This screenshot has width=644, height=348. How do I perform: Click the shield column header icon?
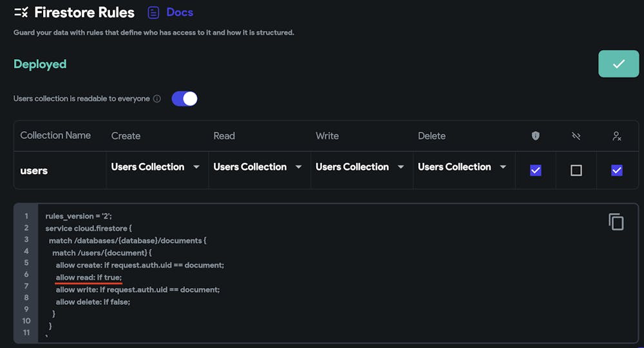coord(535,136)
